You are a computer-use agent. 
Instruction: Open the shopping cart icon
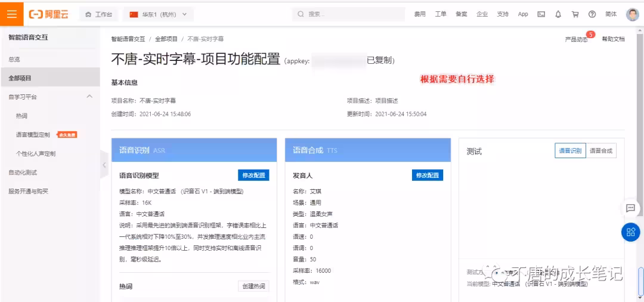[575, 14]
